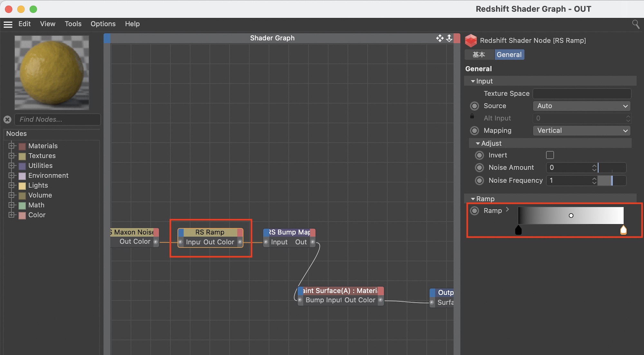This screenshot has width=644, height=355.
Task: Click the white ramp end knot
Action: coord(623,230)
